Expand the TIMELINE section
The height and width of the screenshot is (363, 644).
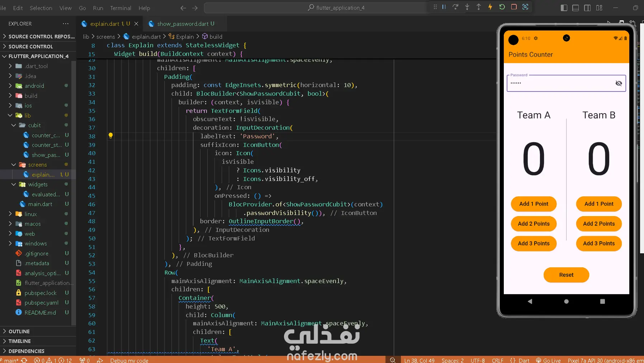[x=38, y=341]
